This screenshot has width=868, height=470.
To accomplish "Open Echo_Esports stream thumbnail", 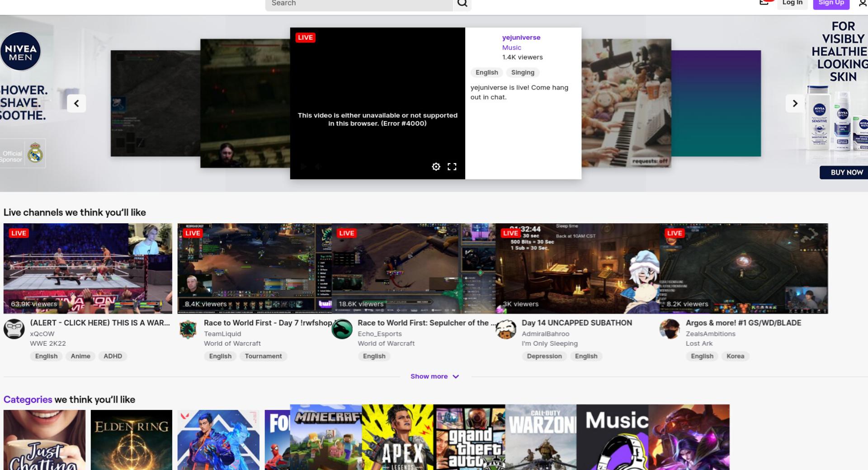I will coord(414,268).
